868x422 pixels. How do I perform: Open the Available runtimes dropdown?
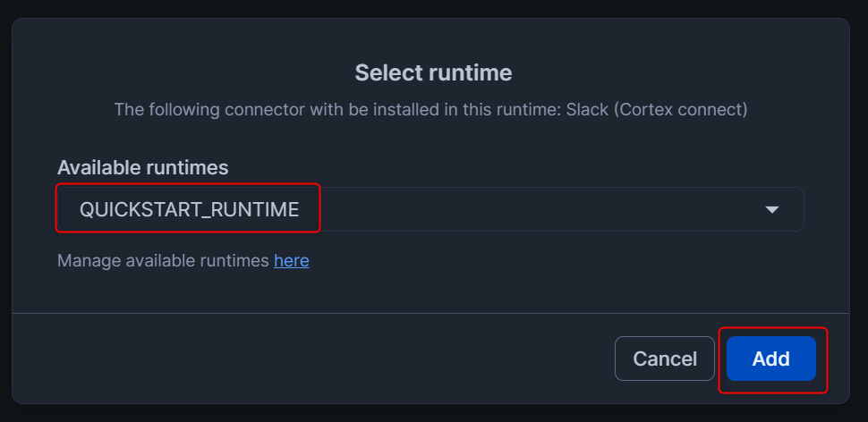[x=430, y=209]
